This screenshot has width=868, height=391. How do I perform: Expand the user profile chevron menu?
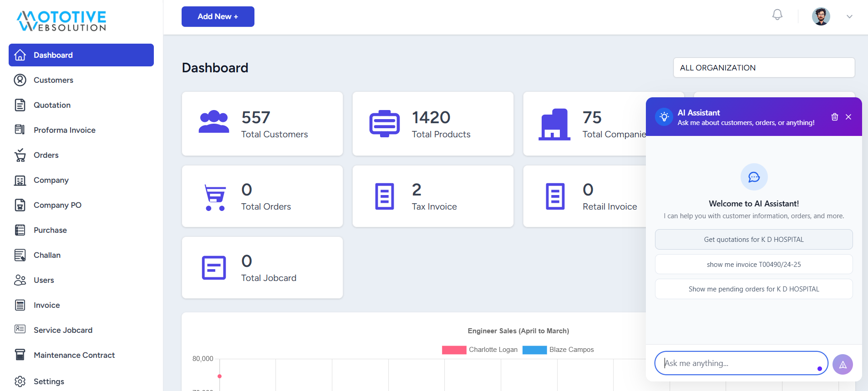click(x=849, y=17)
